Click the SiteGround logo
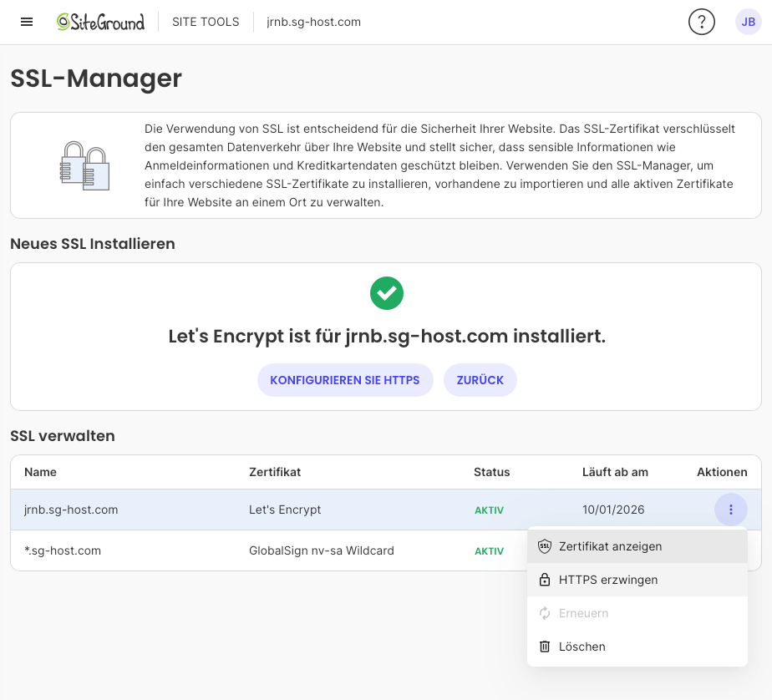The image size is (772, 700). pos(100,22)
